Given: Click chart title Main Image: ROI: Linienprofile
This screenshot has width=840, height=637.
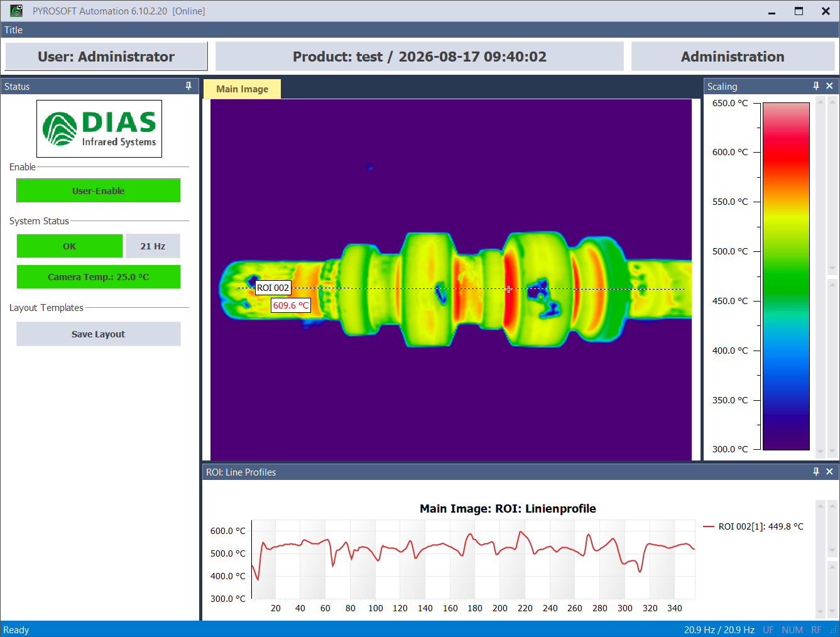Looking at the screenshot, I should 508,509.
